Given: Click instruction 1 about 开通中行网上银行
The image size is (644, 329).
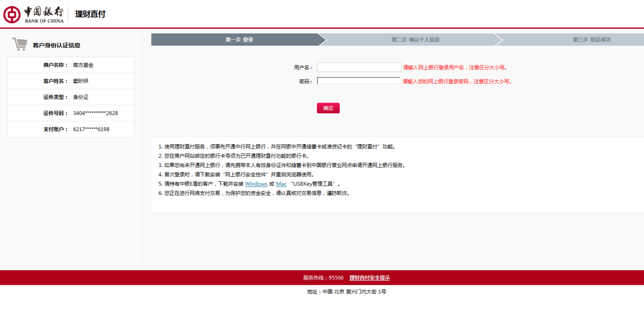Looking at the screenshot, I should (x=276, y=147).
